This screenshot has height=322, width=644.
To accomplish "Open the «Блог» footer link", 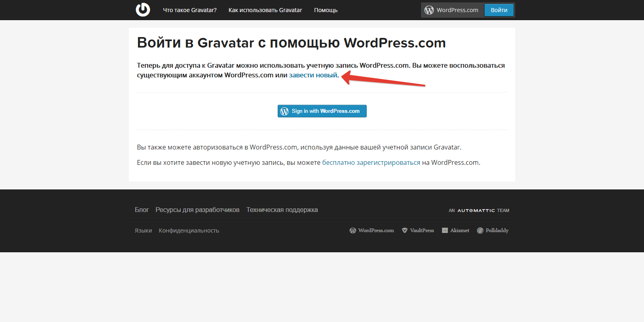I will click(x=142, y=210).
